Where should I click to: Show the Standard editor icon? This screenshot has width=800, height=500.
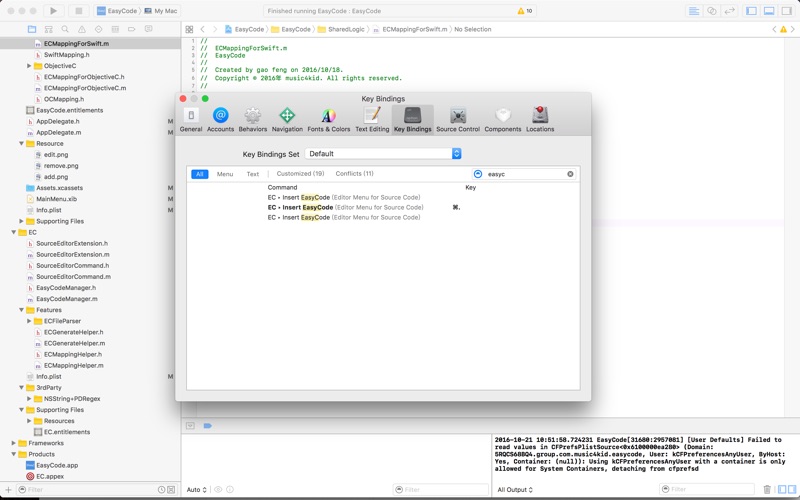coord(694,11)
